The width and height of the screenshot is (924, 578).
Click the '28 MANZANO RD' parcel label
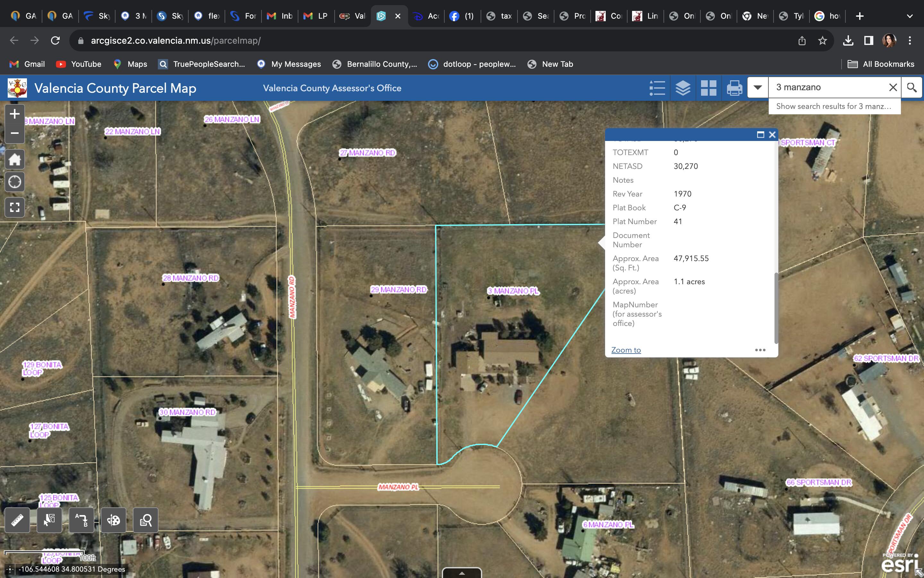(191, 278)
